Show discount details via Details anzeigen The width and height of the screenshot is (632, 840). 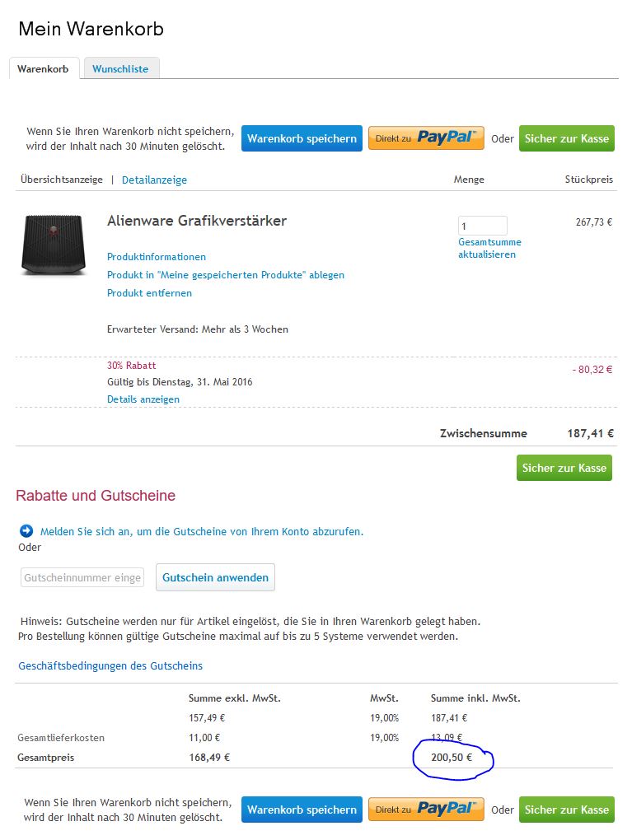143,399
